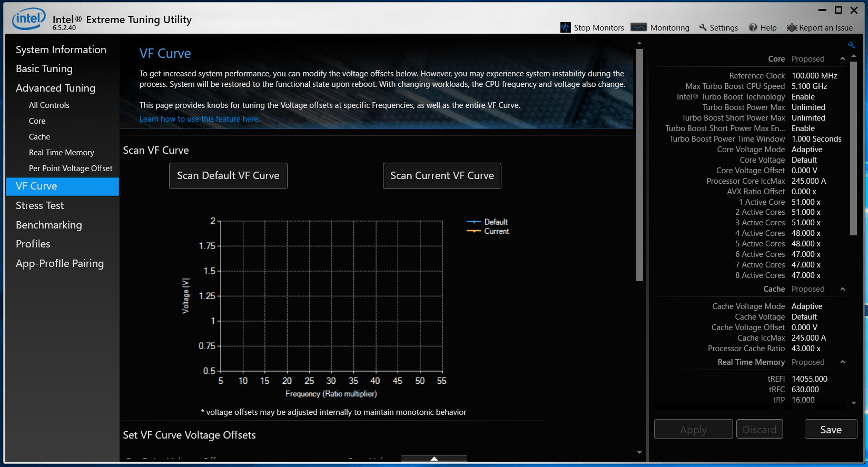Click the Discard button
This screenshot has height=467, width=868.
(x=759, y=430)
